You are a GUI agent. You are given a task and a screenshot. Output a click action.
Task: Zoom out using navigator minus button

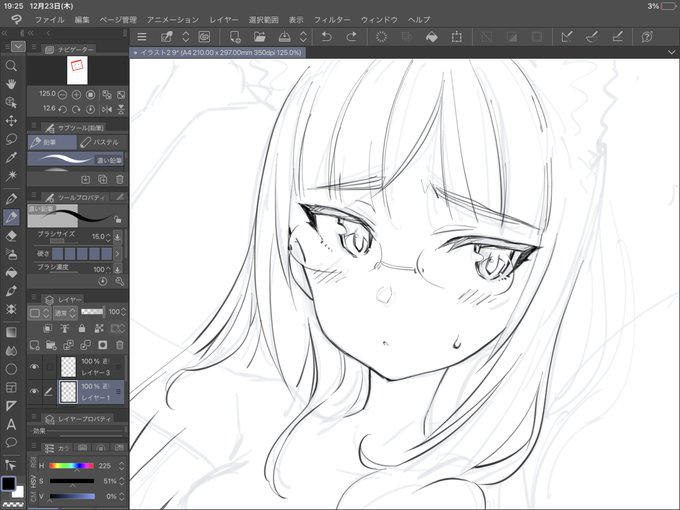click(x=62, y=95)
